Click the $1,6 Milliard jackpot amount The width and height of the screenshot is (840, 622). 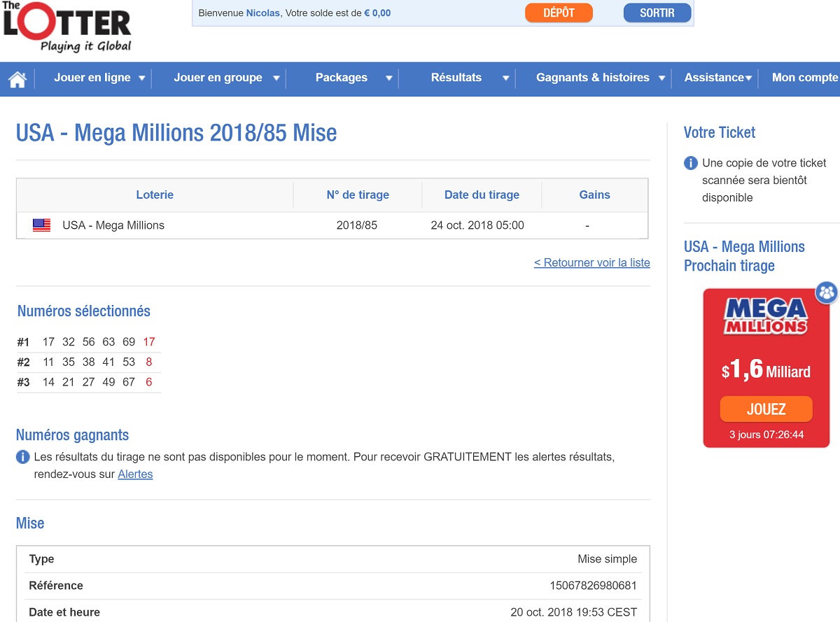point(766,371)
